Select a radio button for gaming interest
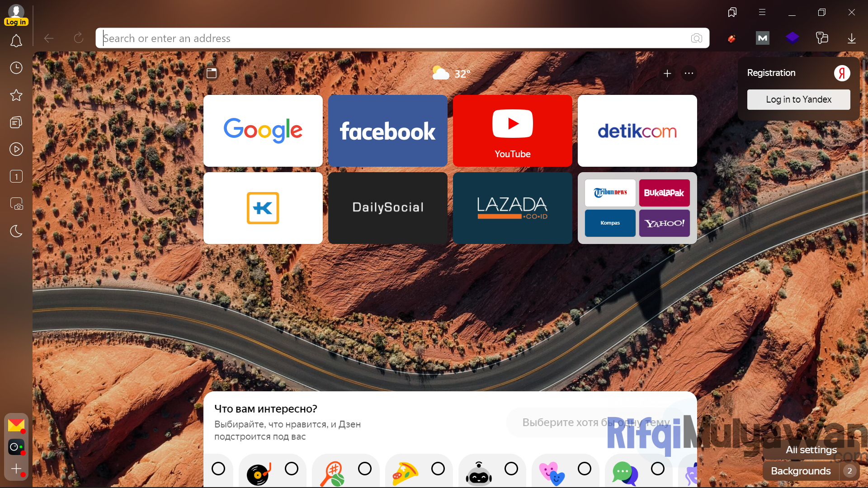The image size is (868, 488). tap(511, 470)
